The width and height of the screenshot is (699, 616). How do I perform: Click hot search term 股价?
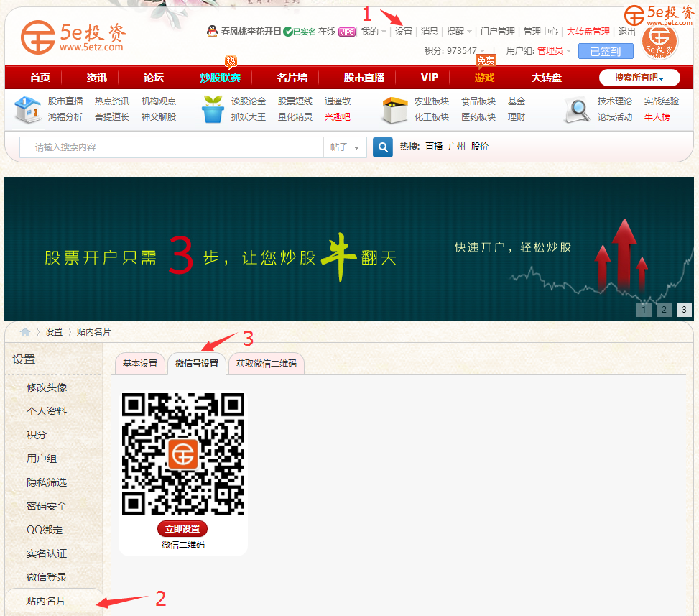tap(480, 147)
